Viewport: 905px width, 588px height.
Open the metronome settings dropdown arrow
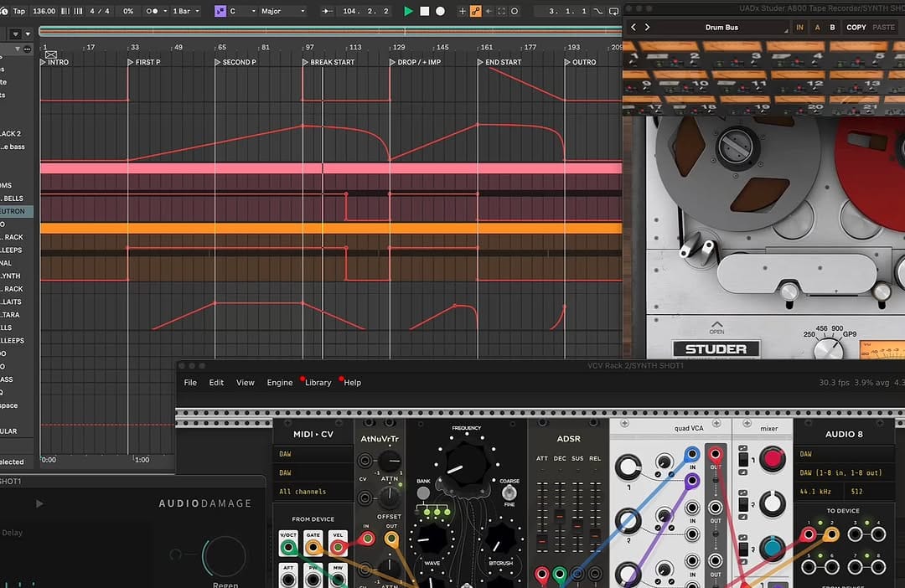tap(165, 11)
